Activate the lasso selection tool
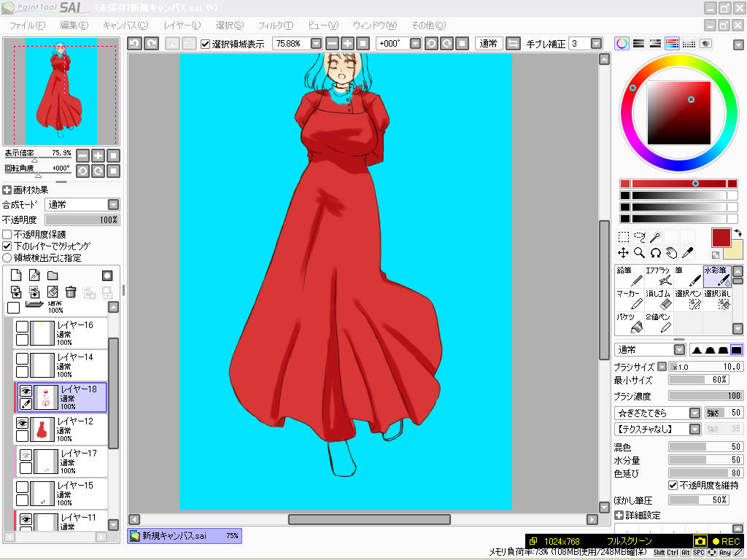 [640, 237]
